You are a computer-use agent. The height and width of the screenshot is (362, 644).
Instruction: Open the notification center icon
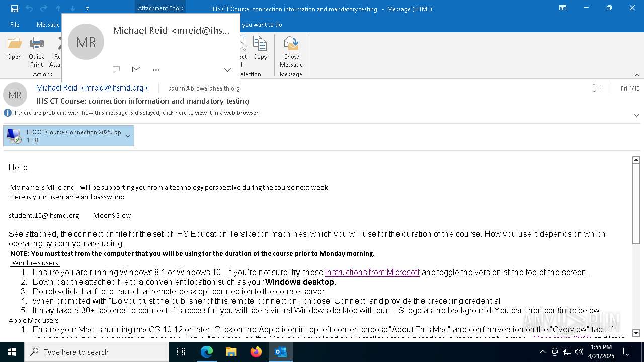(x=627, y=352)
